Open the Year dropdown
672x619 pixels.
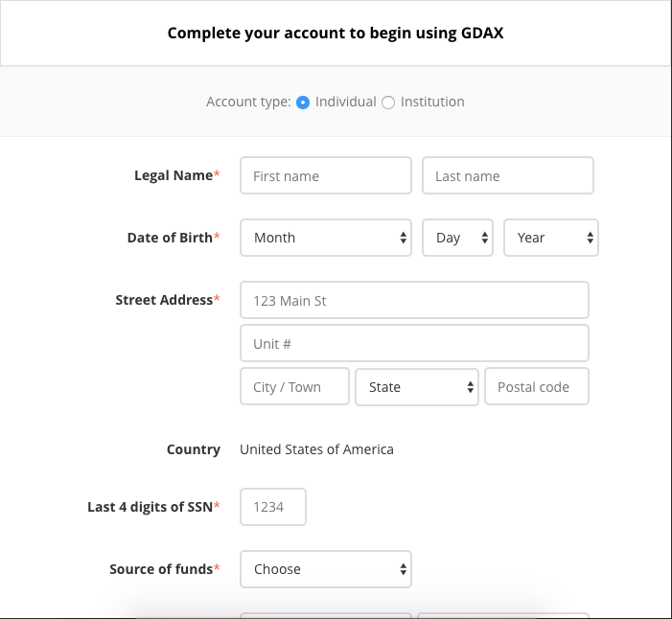[x=550, y=238]
